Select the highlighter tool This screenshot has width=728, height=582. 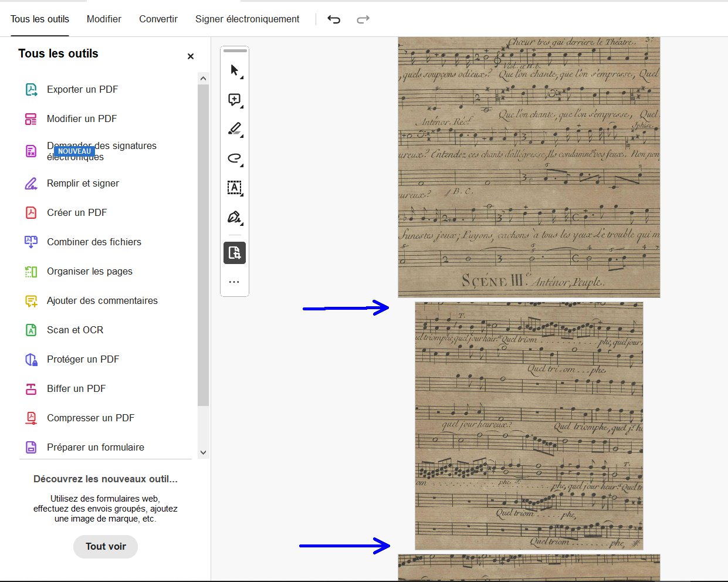pyautogui.click(x=235, y=129)
